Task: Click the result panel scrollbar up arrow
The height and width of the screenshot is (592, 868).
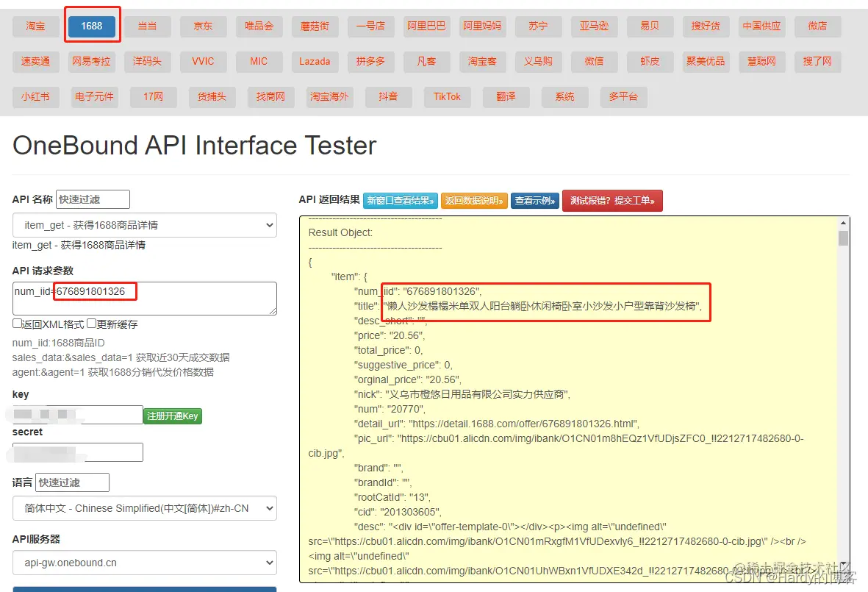Action: (x=843, y=223)
